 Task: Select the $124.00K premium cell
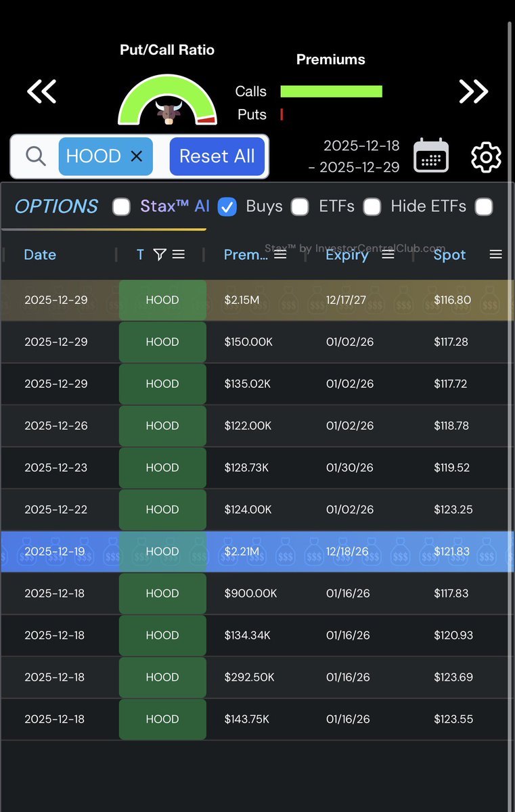(248, 510)
